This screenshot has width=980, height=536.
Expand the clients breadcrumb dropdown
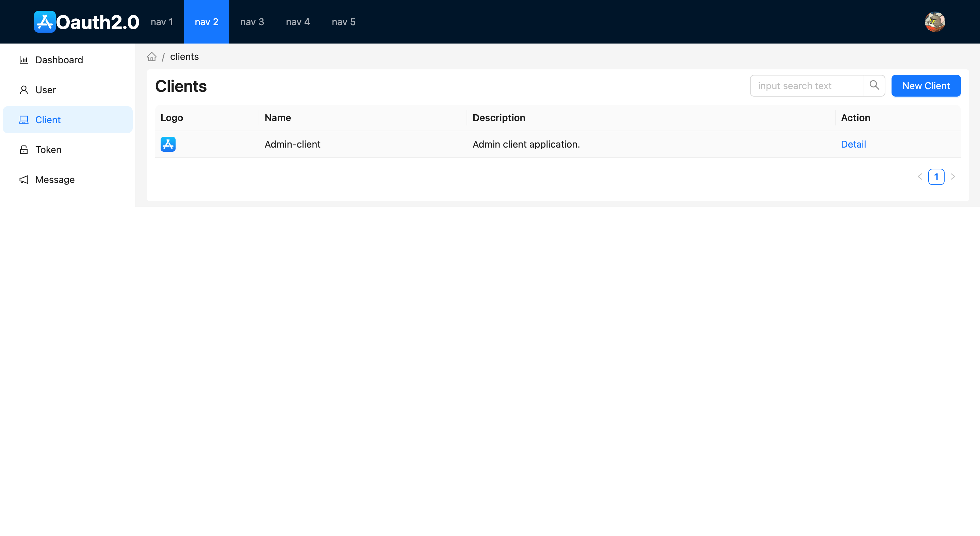click(x=184, y=56)
